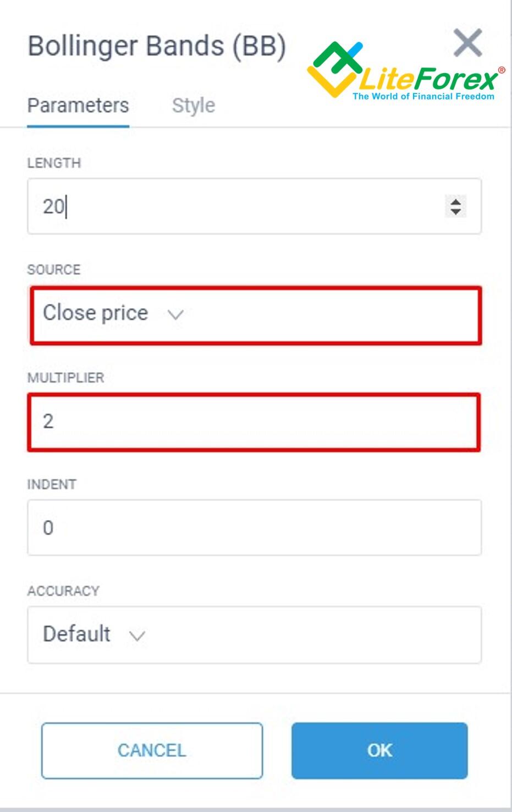Focus the Length input field
This screenshot has height=812, width=512.
pyautogui.click(x=231, y=207)
